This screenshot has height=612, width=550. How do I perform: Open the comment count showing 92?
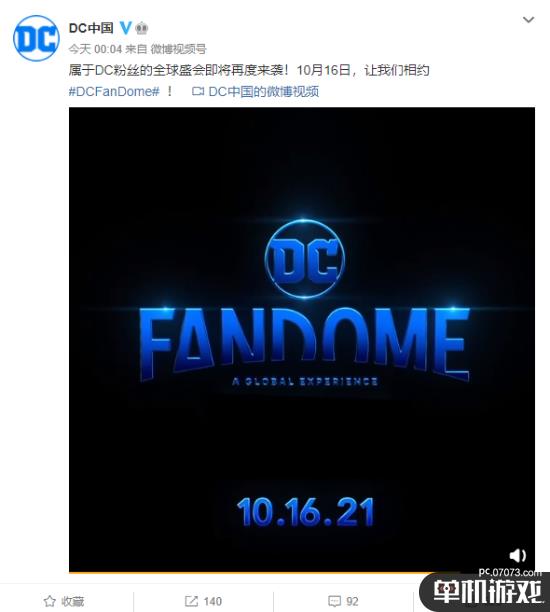352,601
